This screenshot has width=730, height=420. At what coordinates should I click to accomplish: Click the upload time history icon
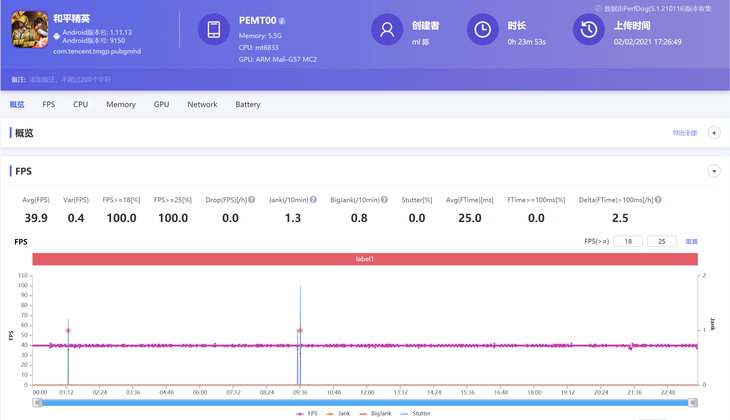[588, 30]
